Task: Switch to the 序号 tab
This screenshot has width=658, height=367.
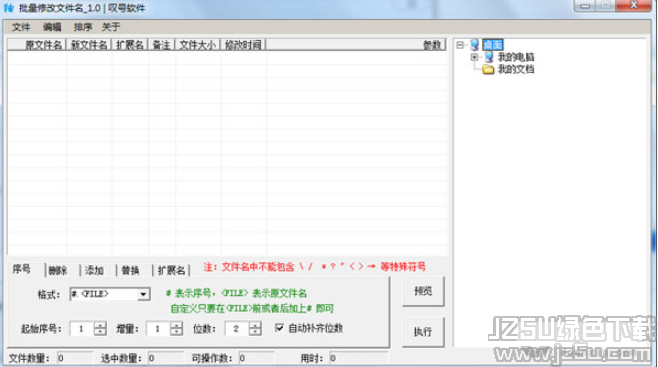Action: coord(22,269)
